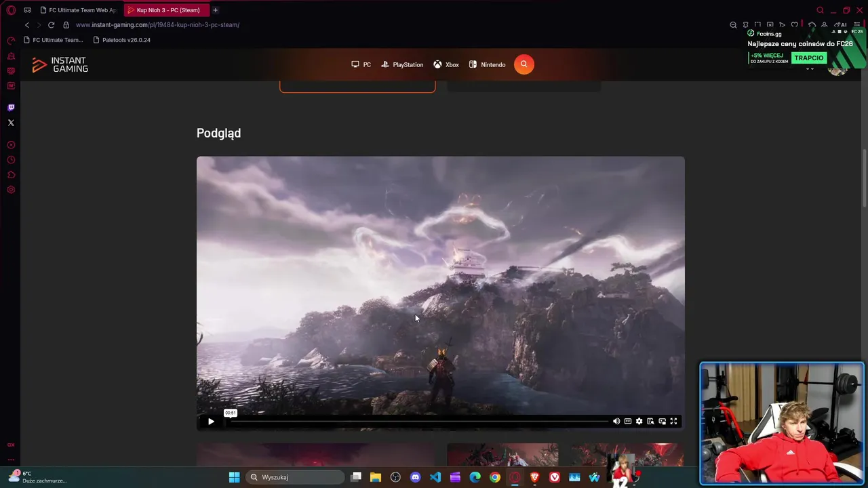Select the Kup Nioh 3 - PC (Steam) tab
868x488 pixels.
[x=167, y=10]
